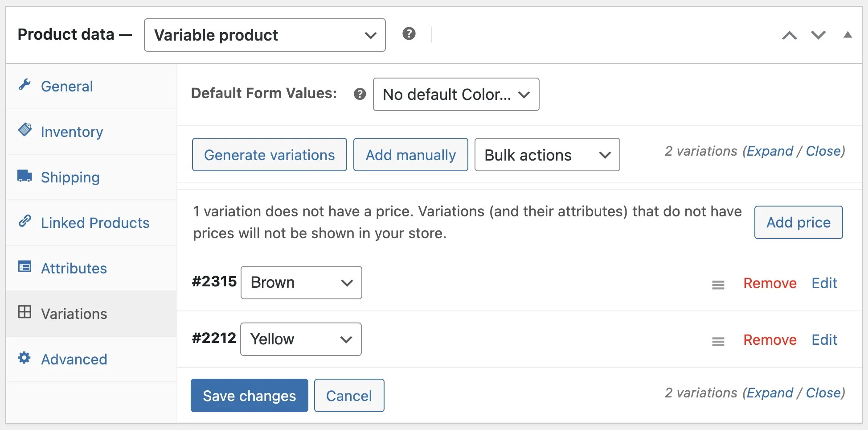Click the Attributes tab list icon
The width and height of the screenshot is (868, 430).
pyautogui.click(x=25, y=267)
